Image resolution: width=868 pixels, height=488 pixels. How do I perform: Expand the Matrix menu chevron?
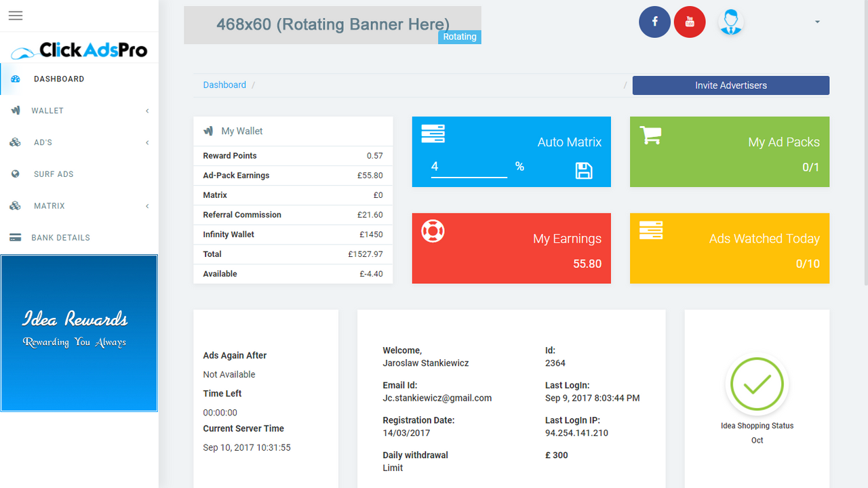[x=147, y=206]
